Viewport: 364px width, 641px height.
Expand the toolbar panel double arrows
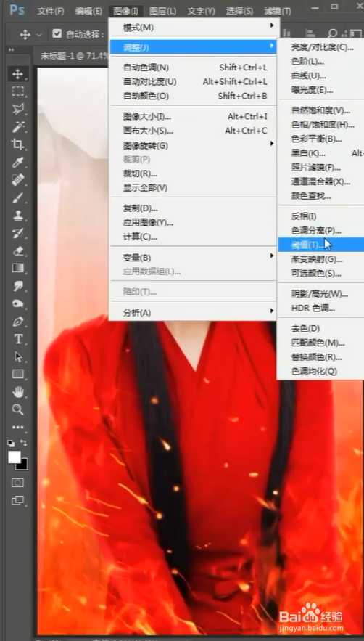11,49
